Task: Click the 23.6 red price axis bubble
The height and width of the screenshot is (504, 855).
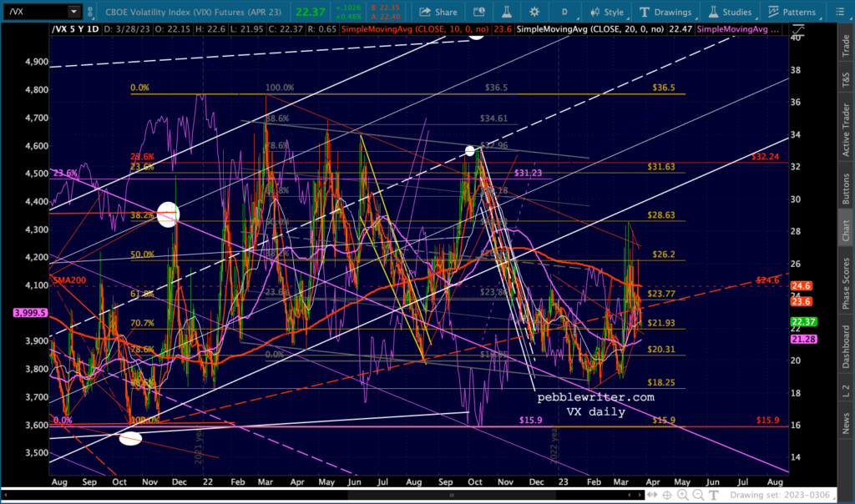Action: pyautogui.click(x=801, y=301)
